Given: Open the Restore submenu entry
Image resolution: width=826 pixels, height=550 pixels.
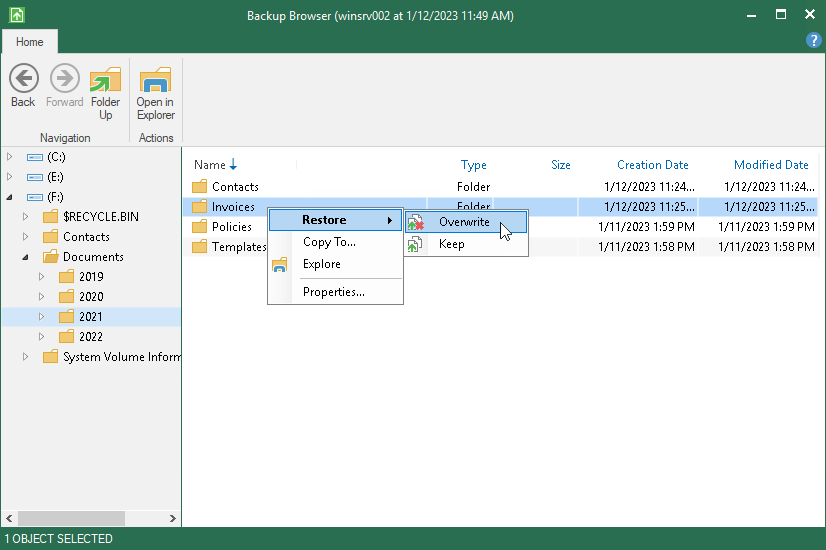Looking at the screenshot, I should pyautogui.click(x=336, y=220).
